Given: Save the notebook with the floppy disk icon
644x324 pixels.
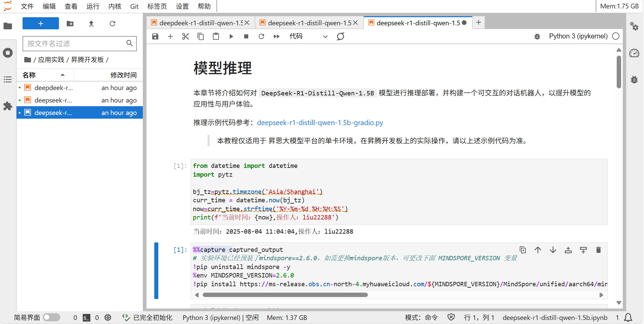Looking at the screenshot, I should [155, 36].
